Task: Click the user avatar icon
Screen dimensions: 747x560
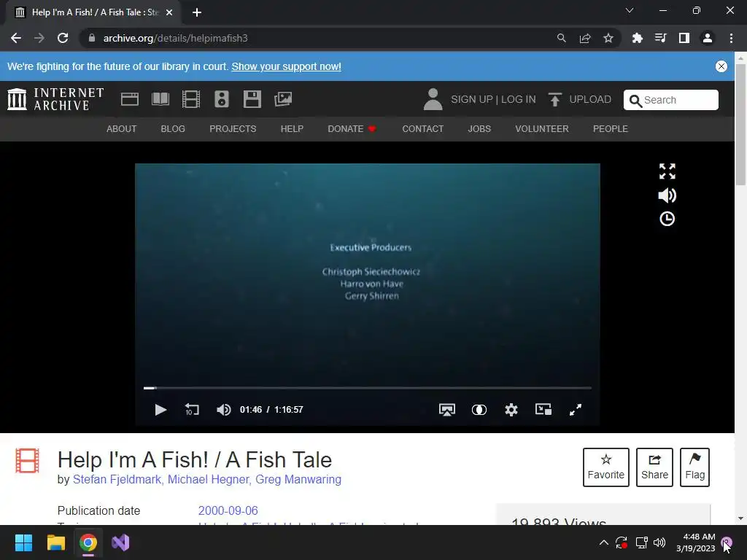Action: click(433, 99)
